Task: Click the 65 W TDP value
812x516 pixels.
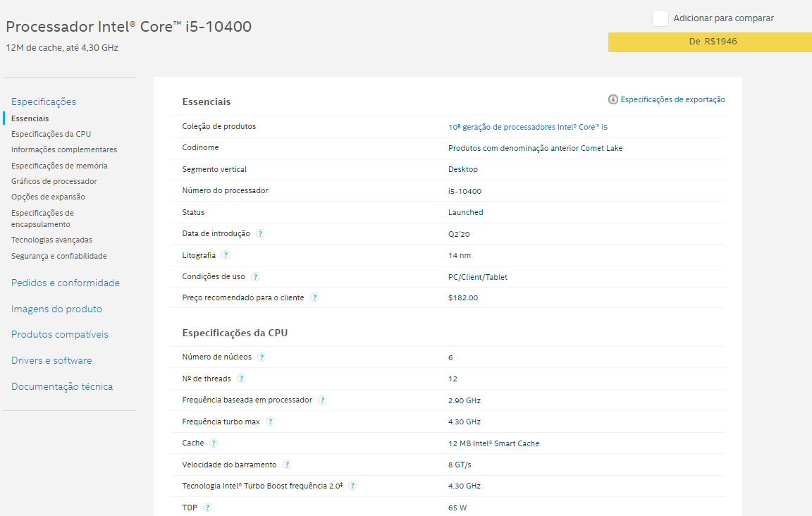Action: [457, 508]
